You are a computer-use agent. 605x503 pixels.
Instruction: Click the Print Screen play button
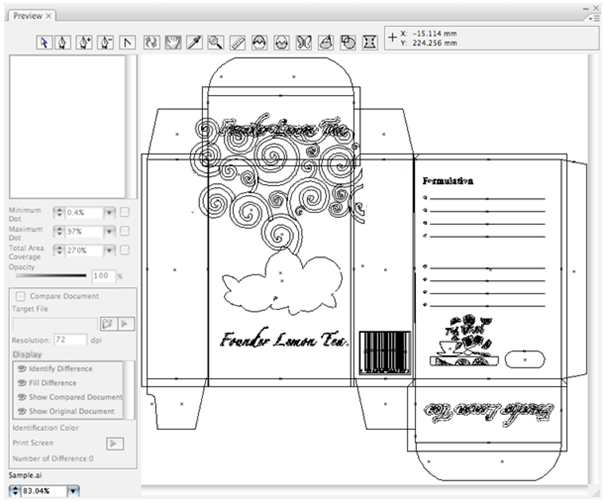tap(115, 443)
